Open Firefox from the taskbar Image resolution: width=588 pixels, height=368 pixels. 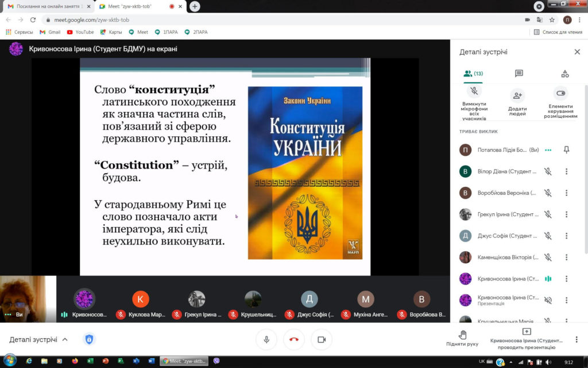75,361
